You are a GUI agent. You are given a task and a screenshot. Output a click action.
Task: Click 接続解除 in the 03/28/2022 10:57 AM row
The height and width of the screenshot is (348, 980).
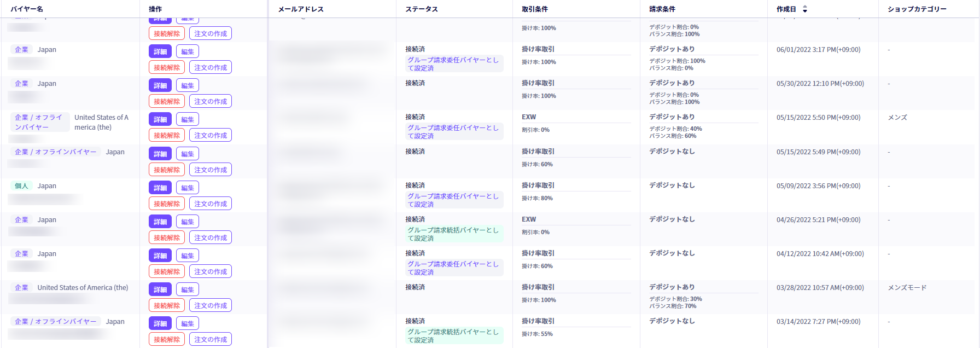pyautogui.click(x=167, y=305)
